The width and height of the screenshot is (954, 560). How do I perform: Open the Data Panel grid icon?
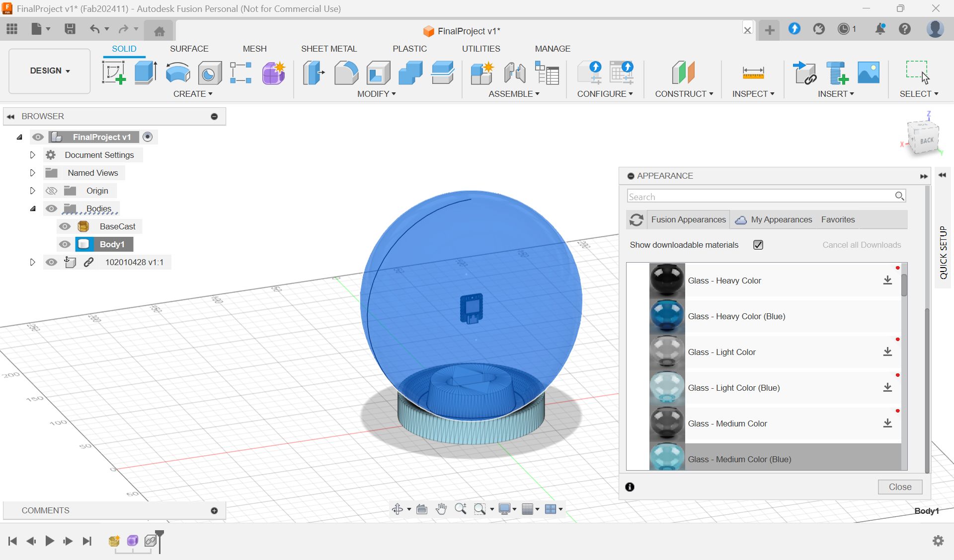(12, 29)
